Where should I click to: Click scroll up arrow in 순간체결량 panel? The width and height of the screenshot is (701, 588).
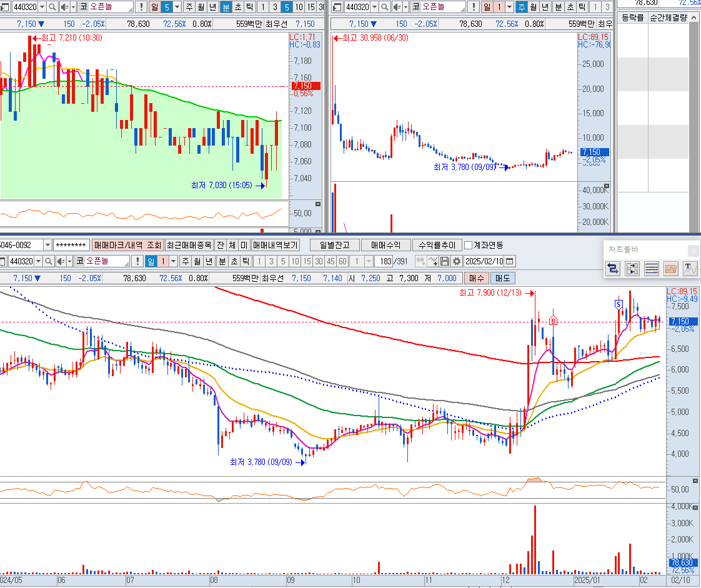[x=694, y=18]
